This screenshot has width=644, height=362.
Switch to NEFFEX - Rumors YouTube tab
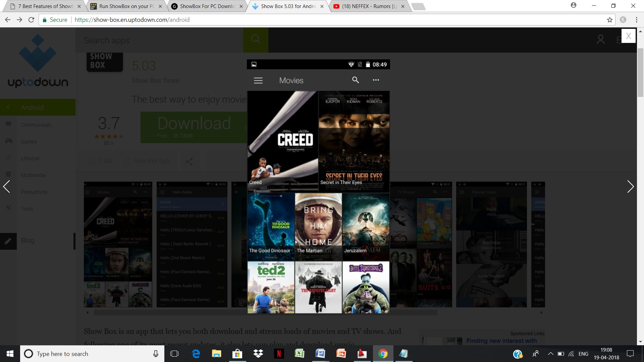pos(369,6)
